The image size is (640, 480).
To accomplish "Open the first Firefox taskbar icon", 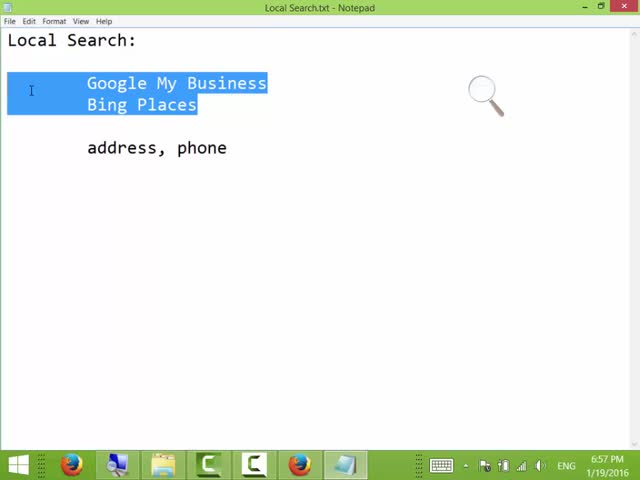I will coord(71,465).
